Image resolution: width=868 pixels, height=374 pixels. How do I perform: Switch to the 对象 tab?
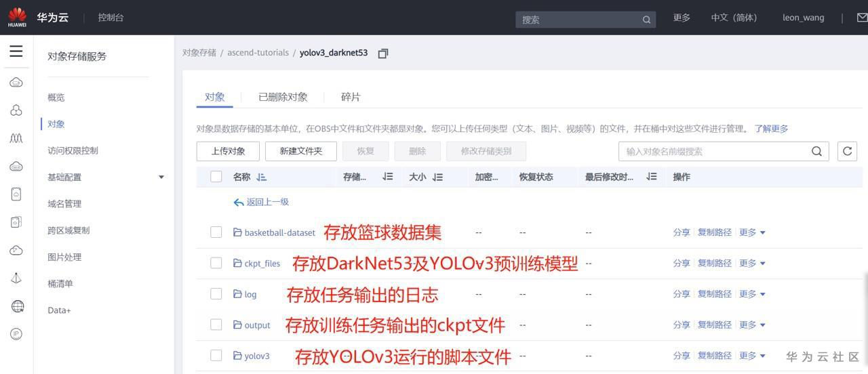coord(215,97)
